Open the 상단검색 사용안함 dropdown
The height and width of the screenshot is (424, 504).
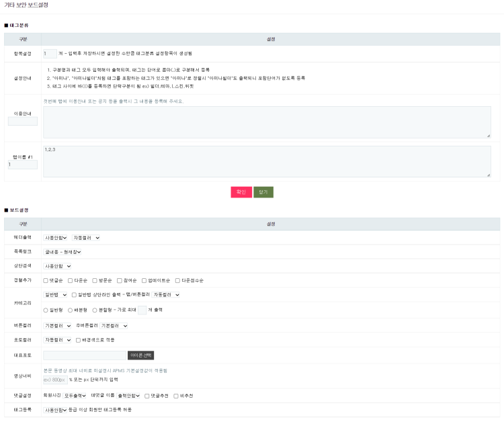tap(57, 266)
